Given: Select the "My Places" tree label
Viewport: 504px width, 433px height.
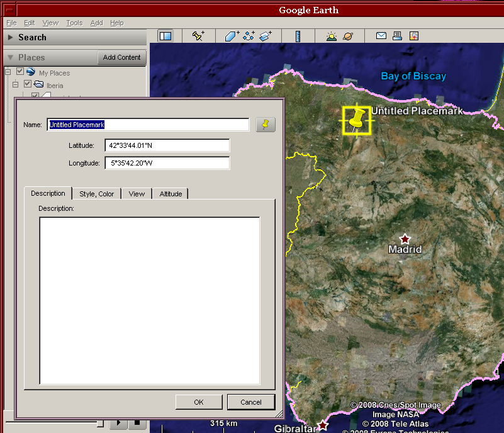Looking at the screenshot, I should pyautogui.click(x=54, y=73).
